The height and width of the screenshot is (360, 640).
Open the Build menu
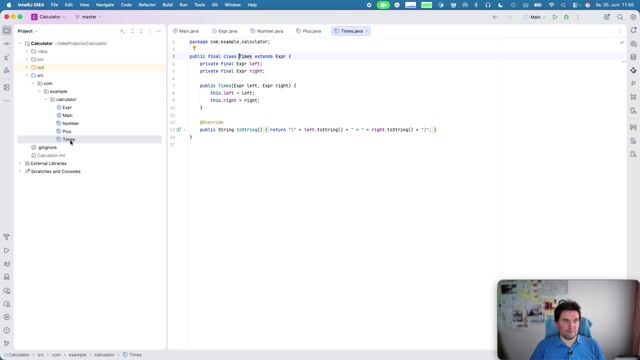pos(167,5)
